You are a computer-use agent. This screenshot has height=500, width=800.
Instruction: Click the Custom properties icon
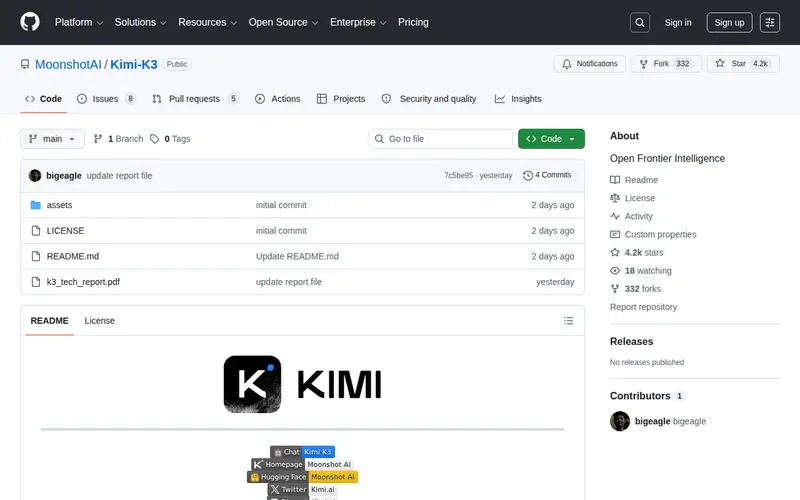click(x=615, y=234)
